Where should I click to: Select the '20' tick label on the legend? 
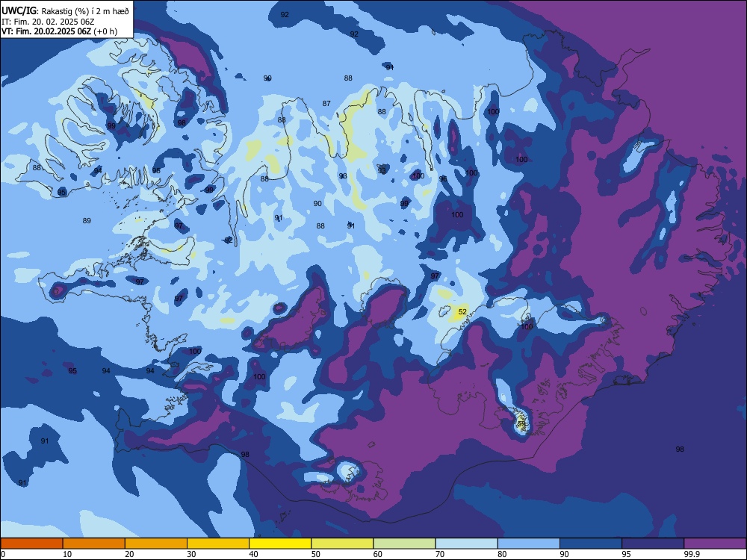[x=129, y=554]
